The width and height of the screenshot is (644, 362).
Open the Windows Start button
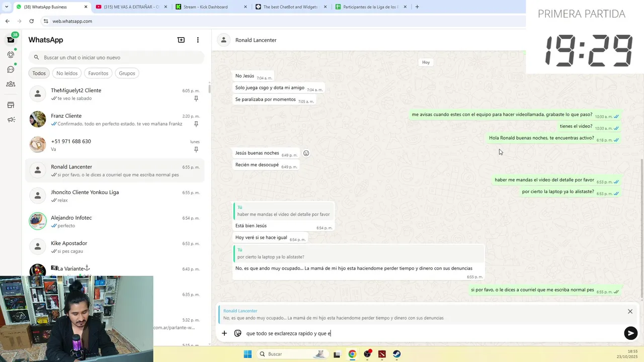[248, 354]
